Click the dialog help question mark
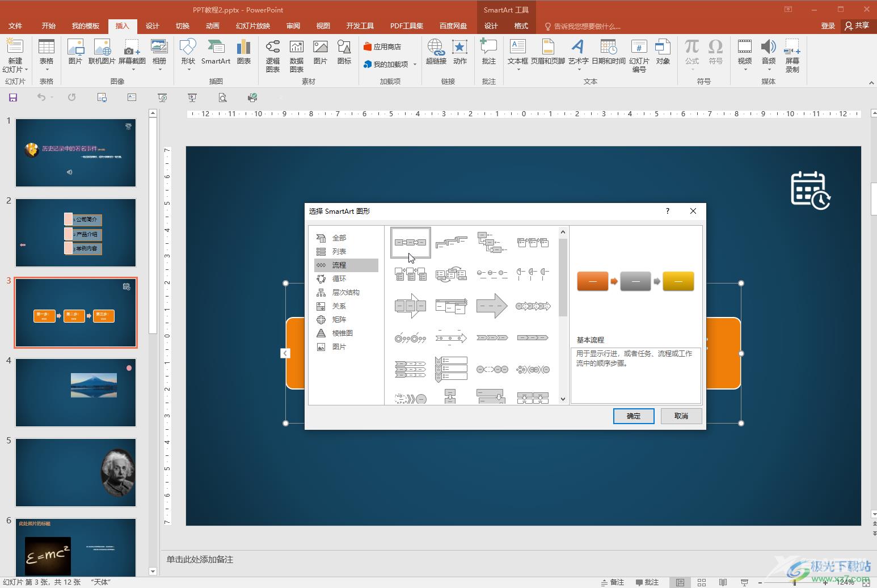This screenshot has width=877, height=588. point(668,211)
